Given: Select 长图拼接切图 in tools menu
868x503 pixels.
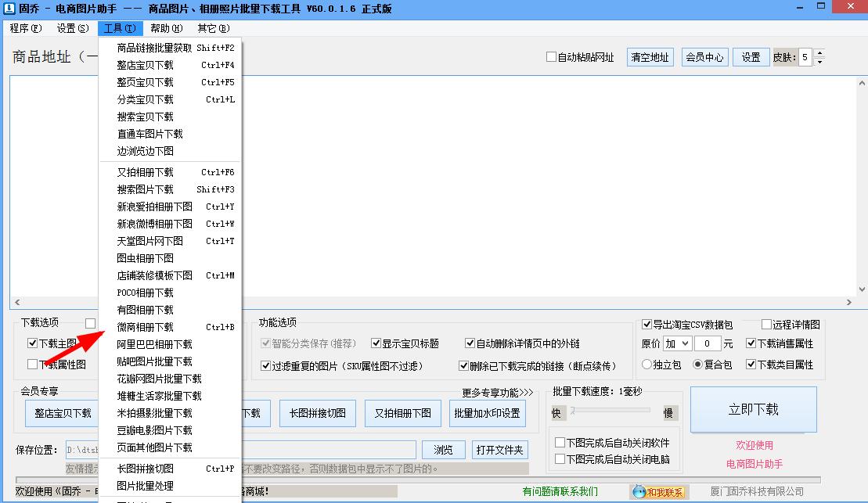Looking at the screenshot, I should 170,469.
